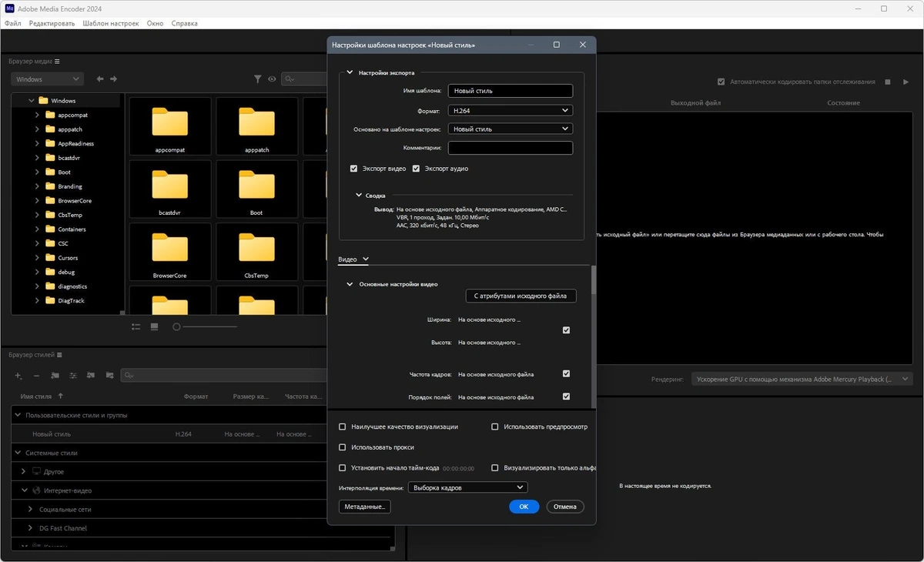The image size is (924, 562).
Task: Toggle field order match source checkbox
Action: [567, 397]
